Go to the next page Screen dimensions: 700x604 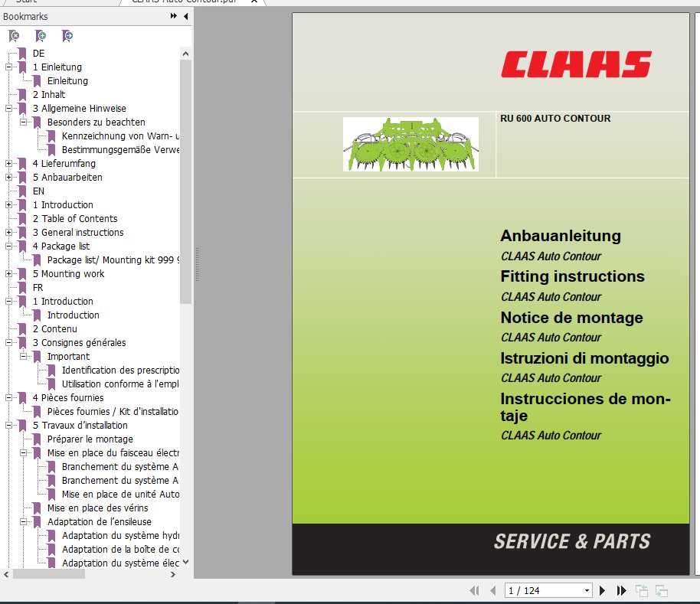[603, 590]
